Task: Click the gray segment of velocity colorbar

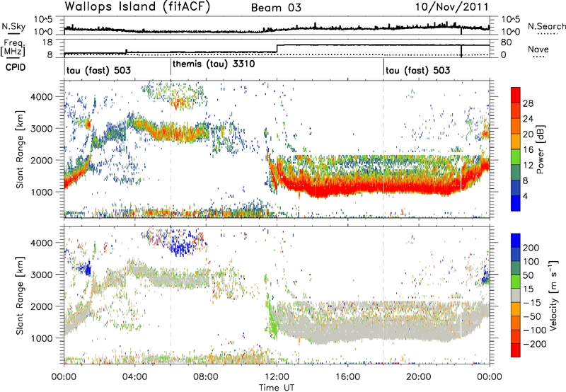Action: [516, 295]
